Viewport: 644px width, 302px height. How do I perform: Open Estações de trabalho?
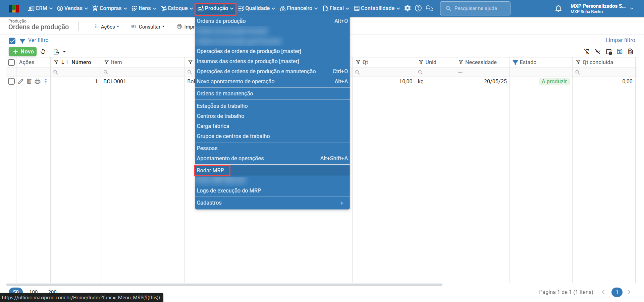[272, 106]
